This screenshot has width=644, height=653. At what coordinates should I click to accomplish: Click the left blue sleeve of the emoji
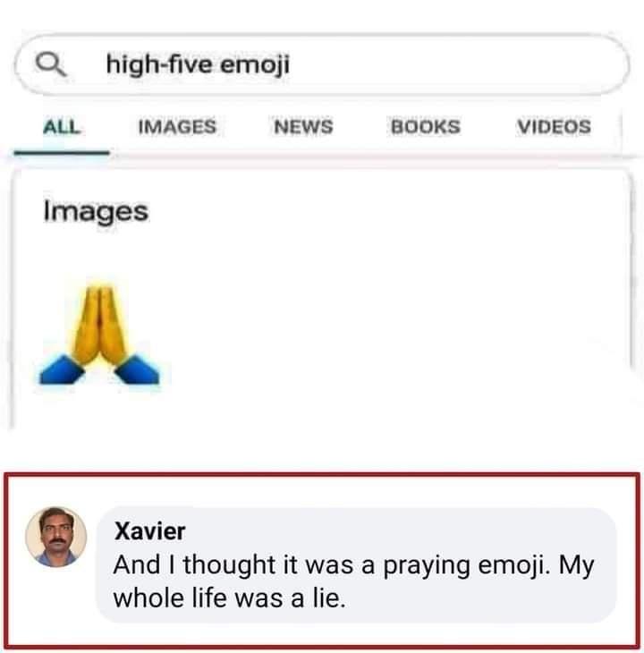coord(60,369)
